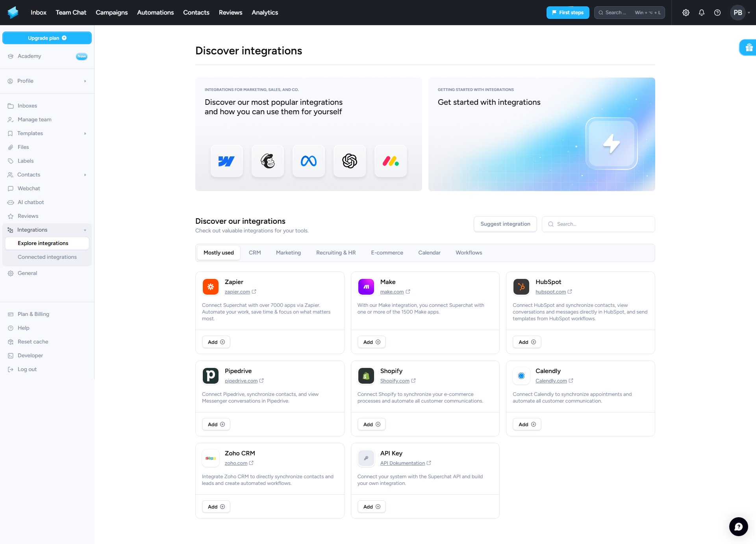Click the Suggest integration button
This screenshot has width=756, height=544.
(x=505, y=224)
